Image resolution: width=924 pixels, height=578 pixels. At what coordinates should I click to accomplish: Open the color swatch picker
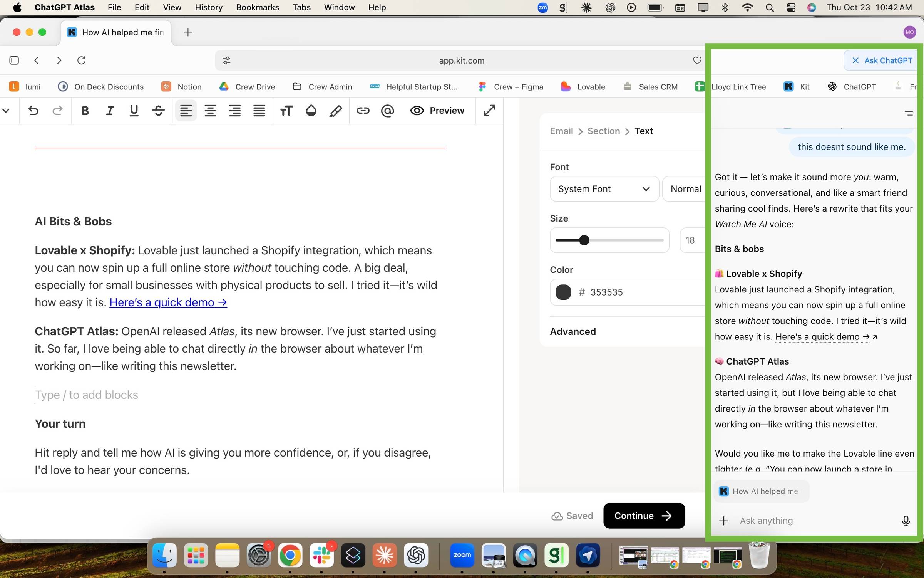click(x=563, y=292)
